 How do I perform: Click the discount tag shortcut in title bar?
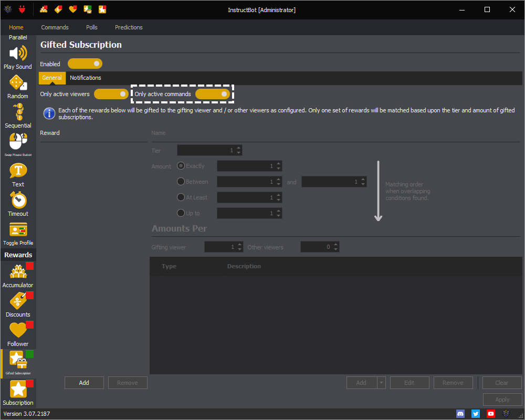tap(58, 9)
